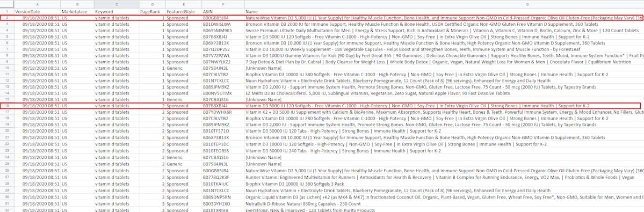Select row 2 header number
644x212 pixels.
[7, 18]
